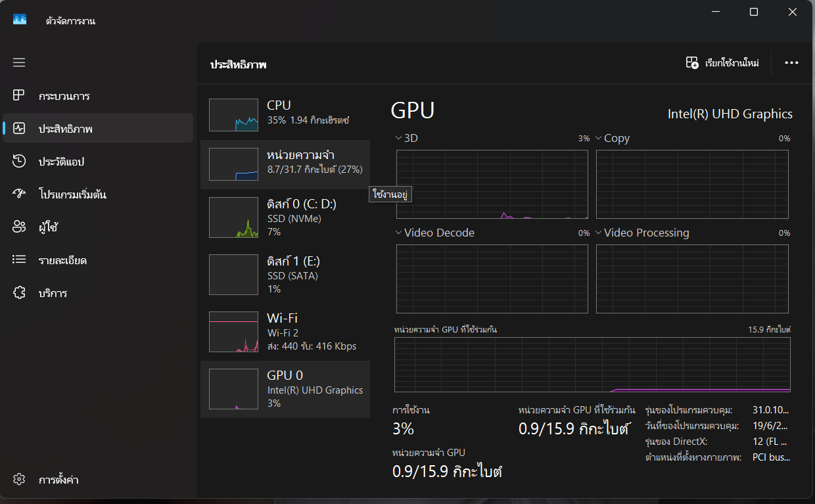This screenshot has height=504, width=815.
Task: Expand the Video Decode graph dropdown
Action: click(x=398, y=233)
